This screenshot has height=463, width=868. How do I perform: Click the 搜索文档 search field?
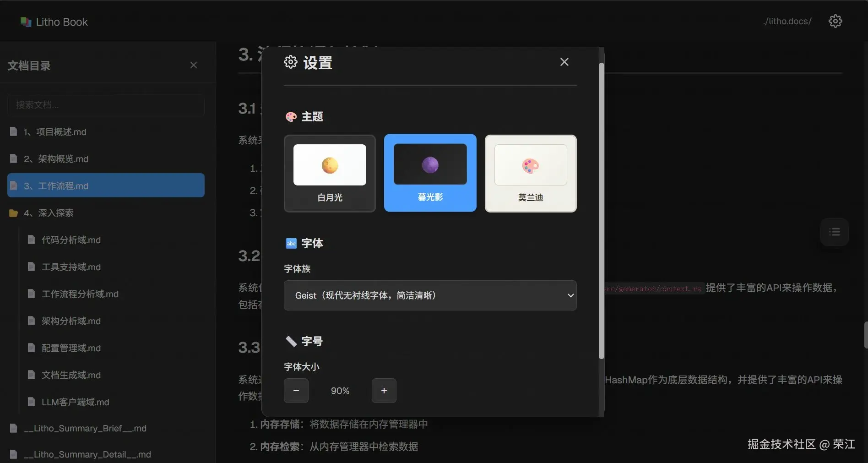click(105, 105)
